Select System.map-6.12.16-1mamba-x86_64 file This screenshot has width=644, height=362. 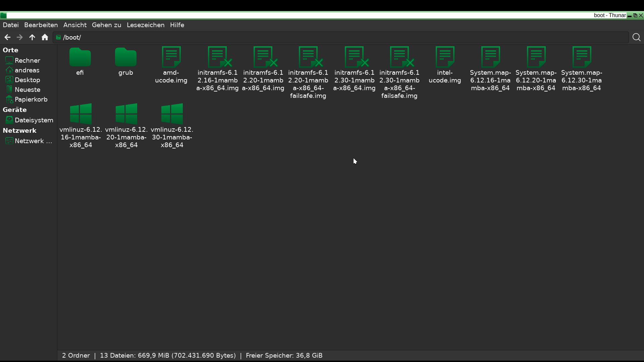tap(490, 58)
